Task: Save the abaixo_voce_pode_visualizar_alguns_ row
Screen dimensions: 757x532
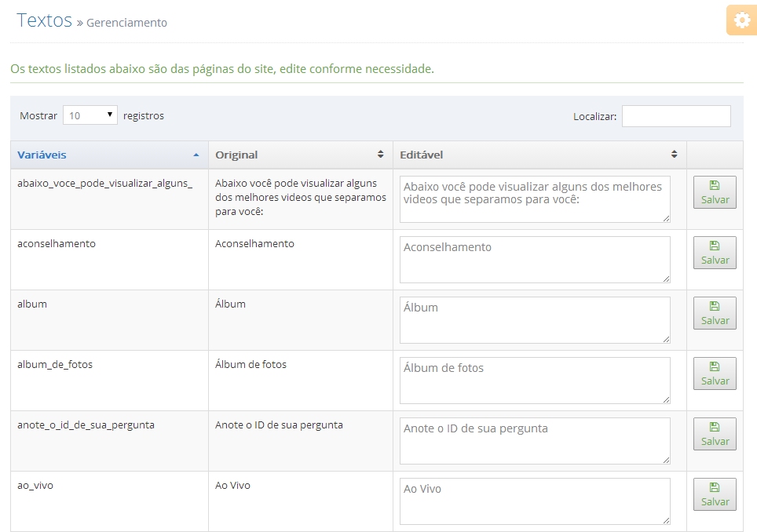Action: (715, 192)
